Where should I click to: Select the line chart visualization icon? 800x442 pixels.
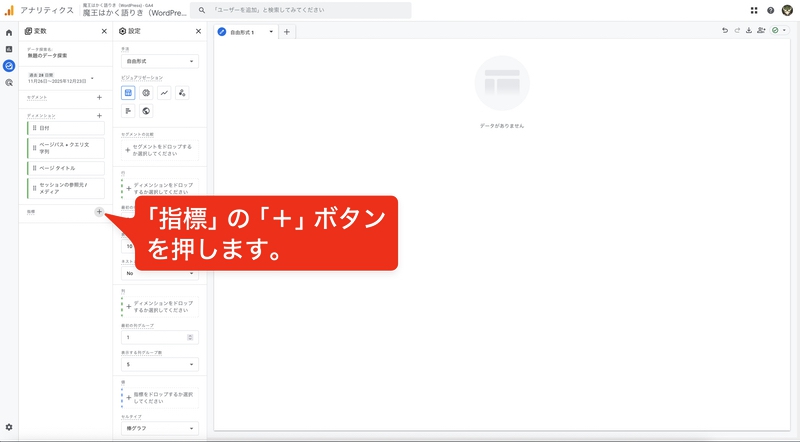point(164,92)
